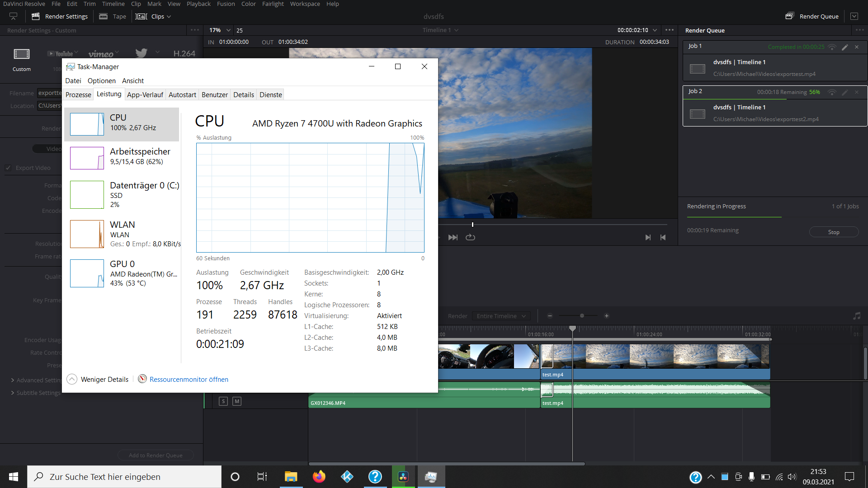
Task: Open Datei menu in Task-Manager
Action: pyautogui.click(x=73, y=80)
